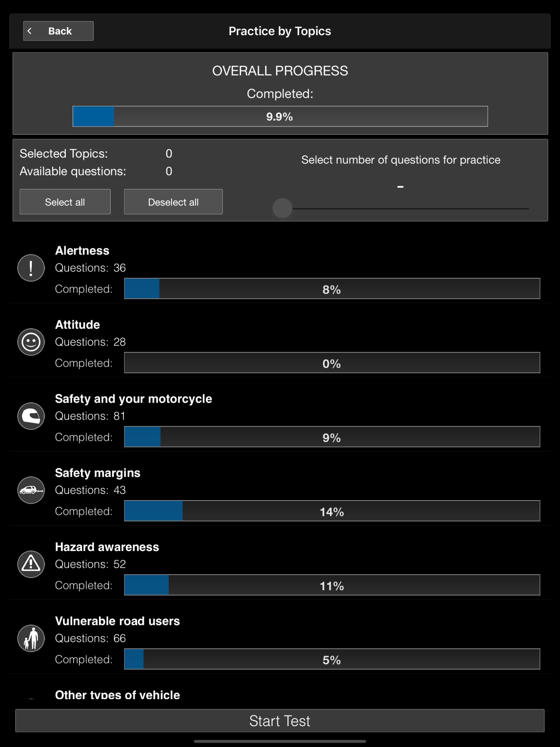
Task: Tap the motorcycle helmet topic icon
Action: click(x=31, y=416)
